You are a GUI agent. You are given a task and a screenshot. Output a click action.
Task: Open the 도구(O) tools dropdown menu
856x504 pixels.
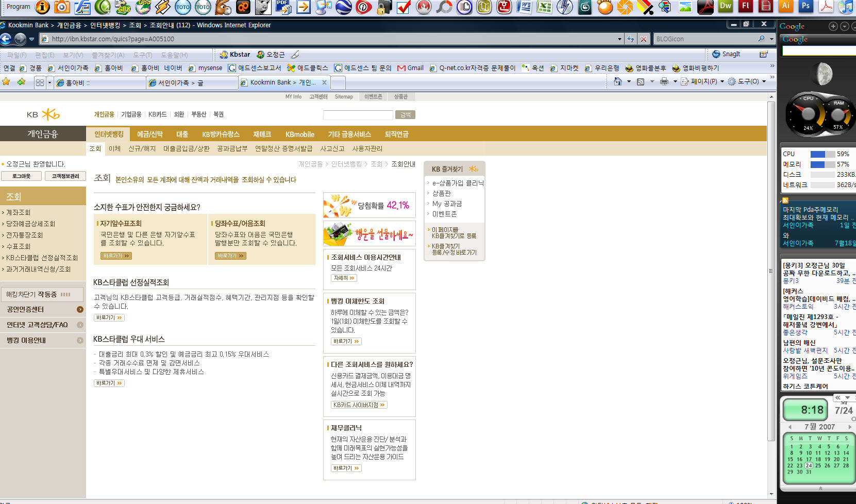(746, 81)
